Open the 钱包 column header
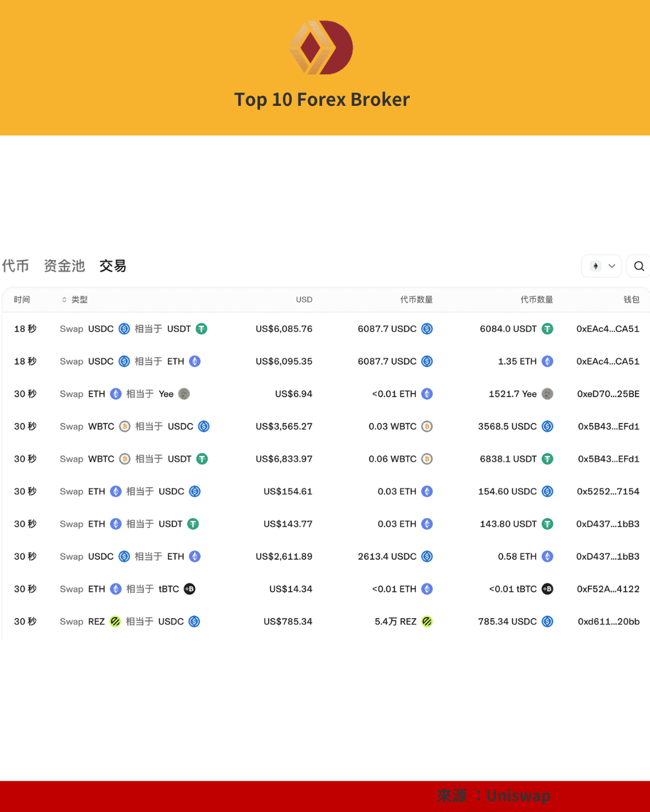Screen dimensions: 650x812 click(x=631, y=299)
